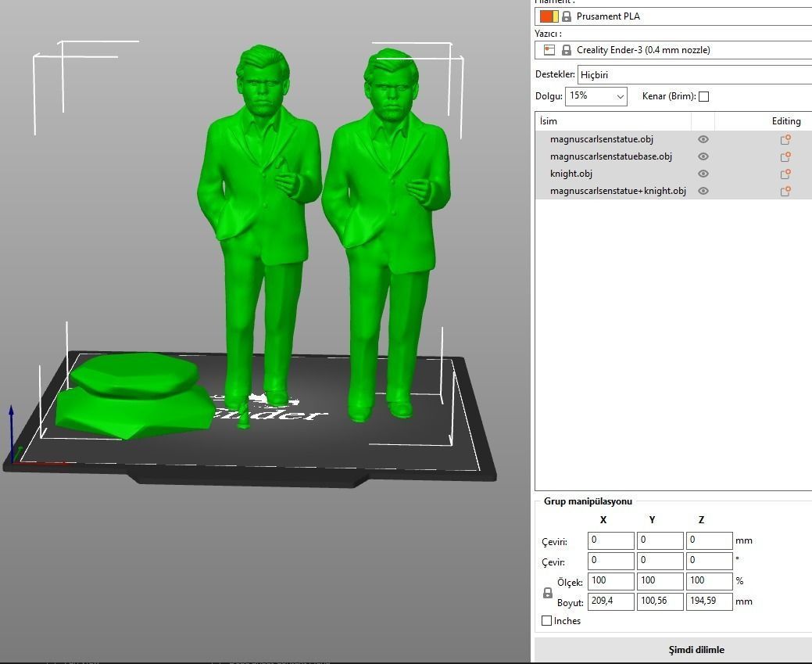Screen dimensions: 812x664
Task: Click the Ölçek Z scale field
Action: (710, 581)
